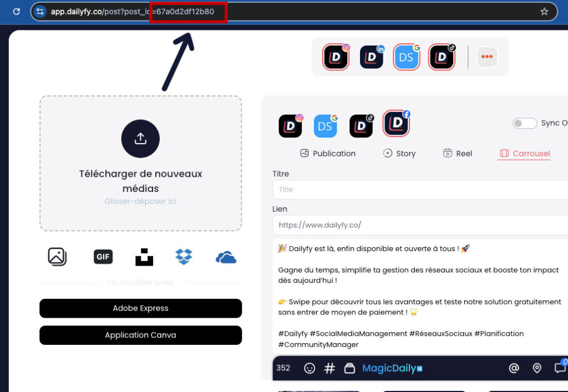Image resolution: width=568 pixels, height=392 pixels.
Task: Switch to the Story tab
Action: 399,154
